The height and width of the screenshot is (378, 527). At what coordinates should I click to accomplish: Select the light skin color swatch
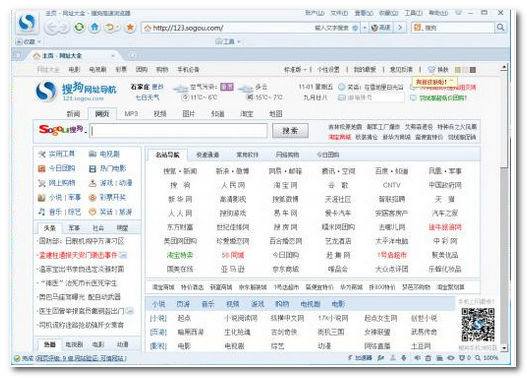click(465, 70)
